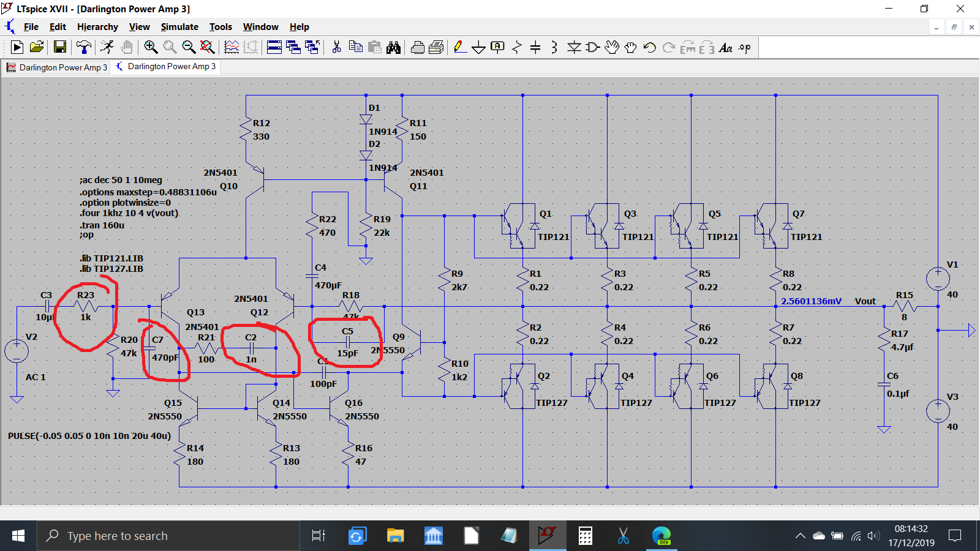Select the Zoom In magnifier tool
The height and width of the screenshot is (551, 980).
[x=151, y=47]
